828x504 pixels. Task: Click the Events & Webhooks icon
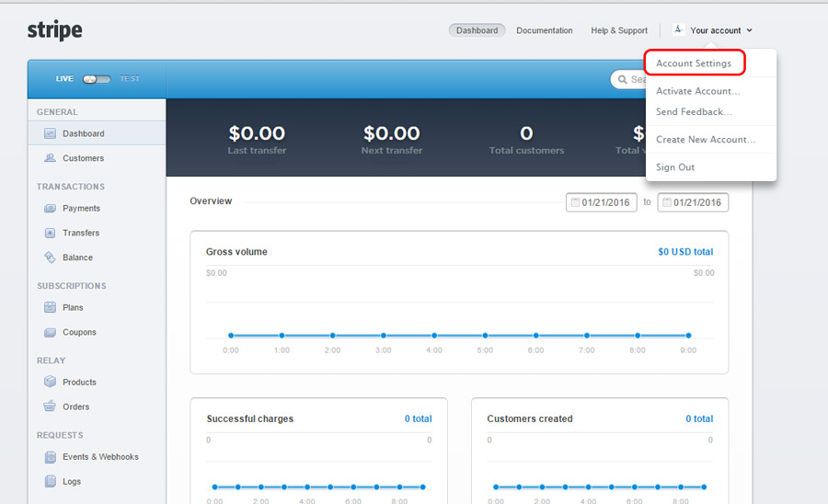click(50, 456)
